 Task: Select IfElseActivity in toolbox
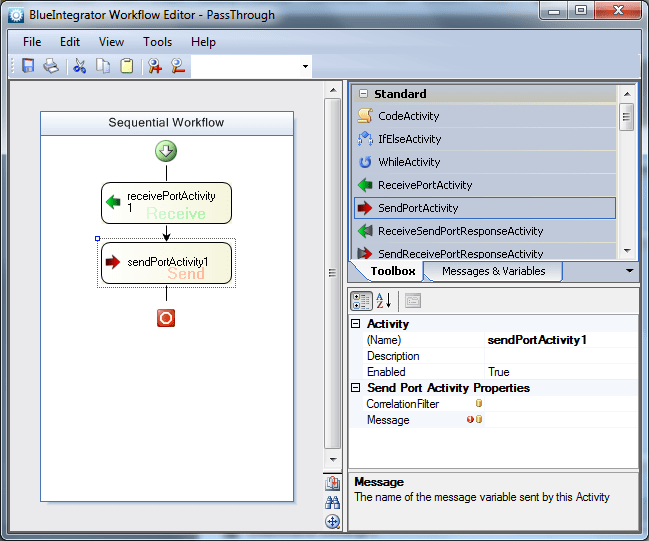pos(485,139)
